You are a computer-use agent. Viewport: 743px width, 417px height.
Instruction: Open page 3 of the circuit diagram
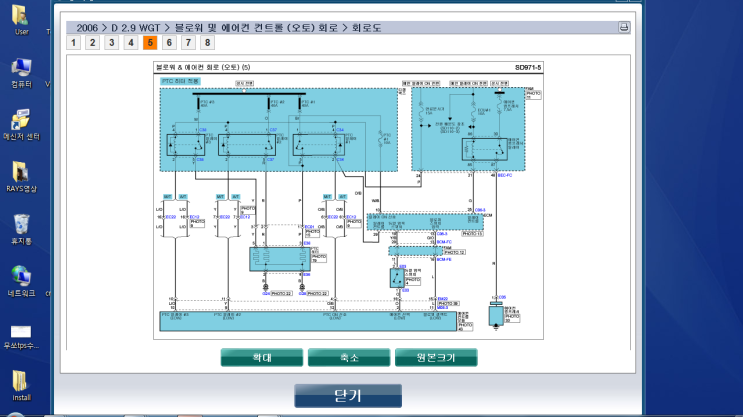pos(112,43)
